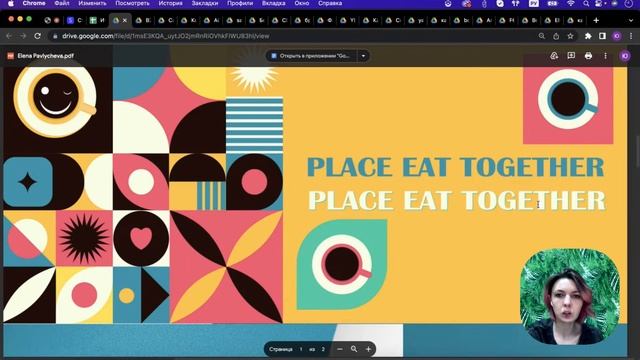Viewport: 640px width, 360px height.
Task: Open the Google account avatar in the viewer header
Action: coord(625,56)
